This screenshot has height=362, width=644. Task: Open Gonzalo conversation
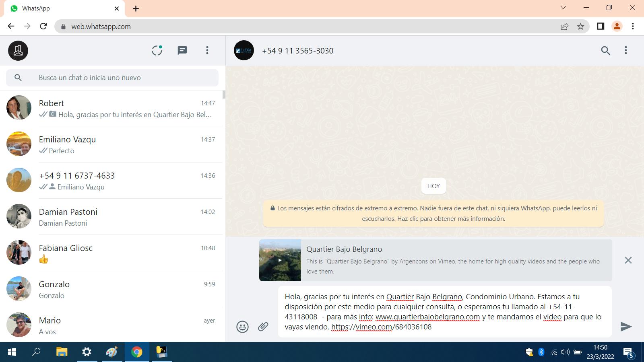coord(111,289)
